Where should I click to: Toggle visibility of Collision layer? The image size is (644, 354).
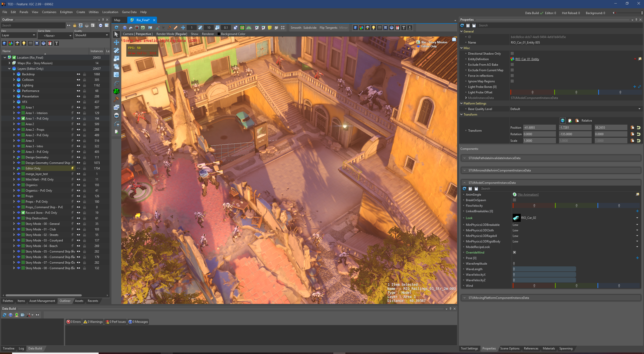[78, 79]
